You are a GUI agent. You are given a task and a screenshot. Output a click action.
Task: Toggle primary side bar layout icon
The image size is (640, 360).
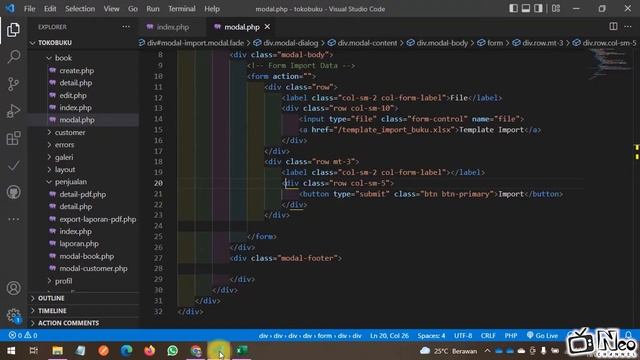[x=513, y=9]
